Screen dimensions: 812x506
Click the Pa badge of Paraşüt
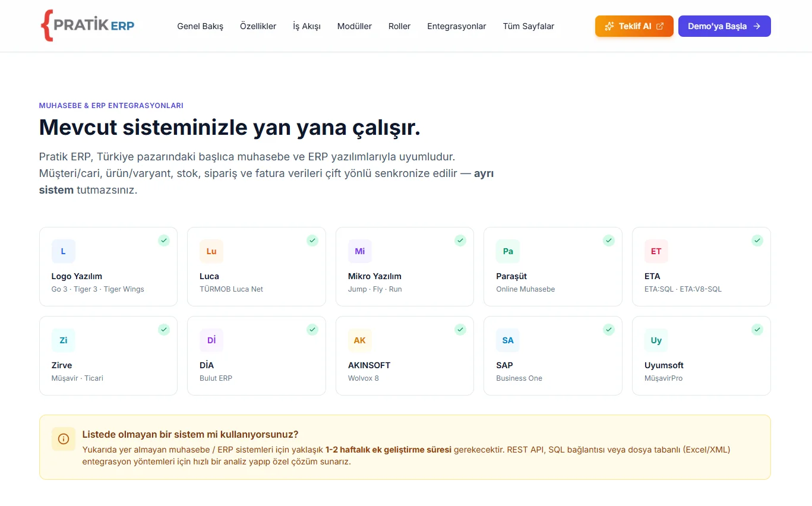pyautogui.click(x=508, y=251)
